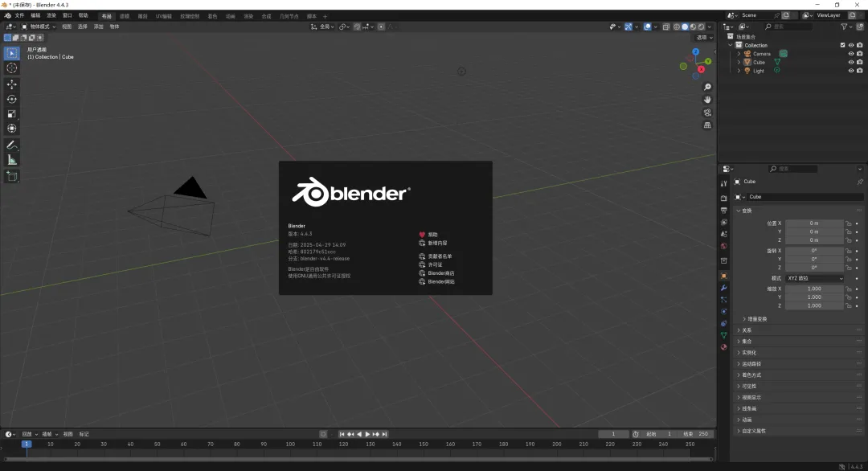Switch perspective/orthographic with the grid icon
The height and width of the screenshot is (471, 868).
[707, 125]
